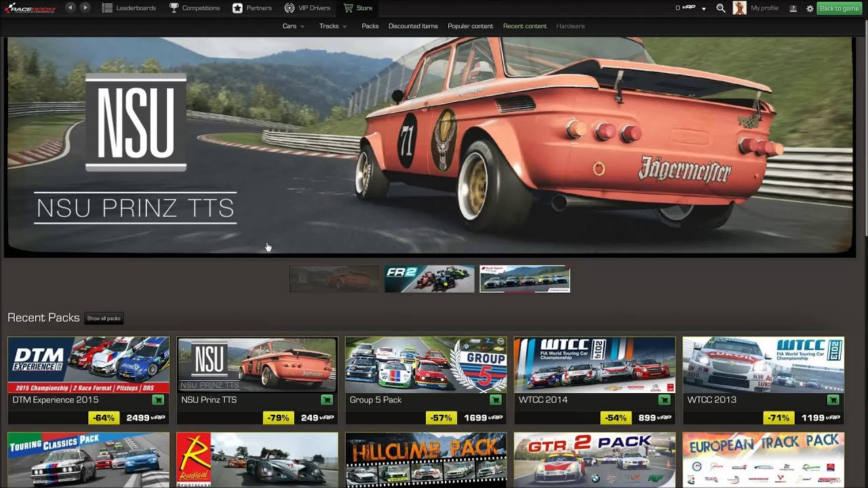The height and width of the screenshot is (488, 868).
Task: Add NSU Prinz TTS to cart
Action: point(327,400)
